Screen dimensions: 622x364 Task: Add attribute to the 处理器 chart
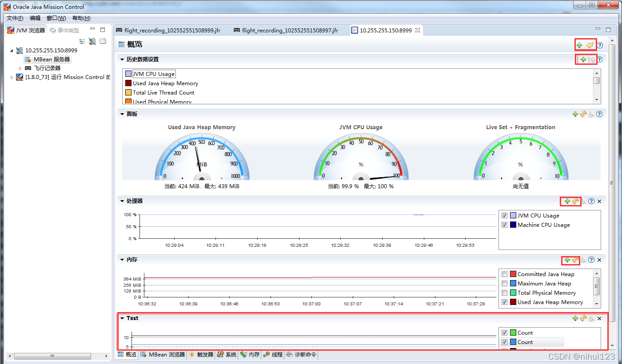[567, 201]
